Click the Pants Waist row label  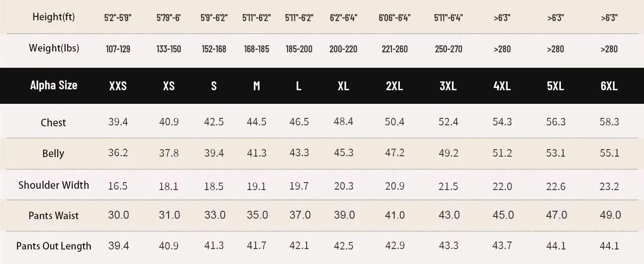[x=54, y=216]
